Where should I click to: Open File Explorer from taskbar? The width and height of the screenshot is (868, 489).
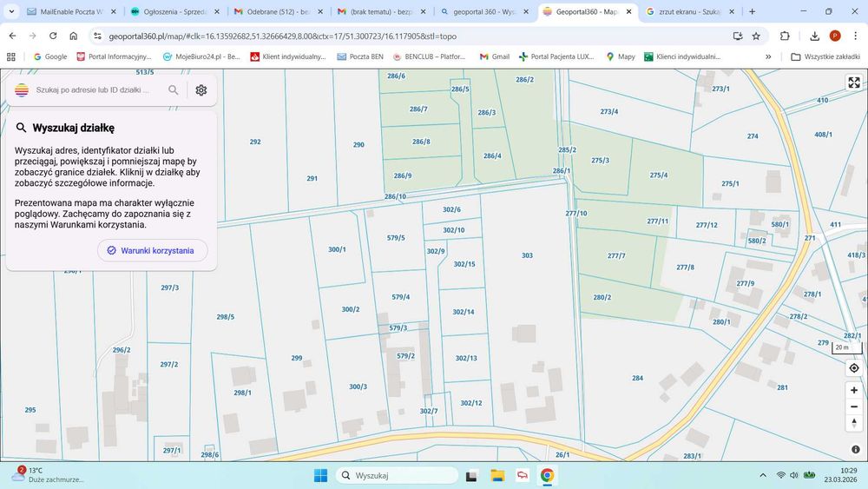point(497,475)
